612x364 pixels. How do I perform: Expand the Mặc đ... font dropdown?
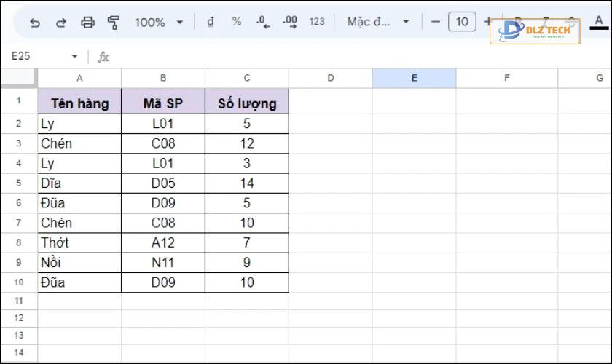pyautogui.click(x=378, y=22)
